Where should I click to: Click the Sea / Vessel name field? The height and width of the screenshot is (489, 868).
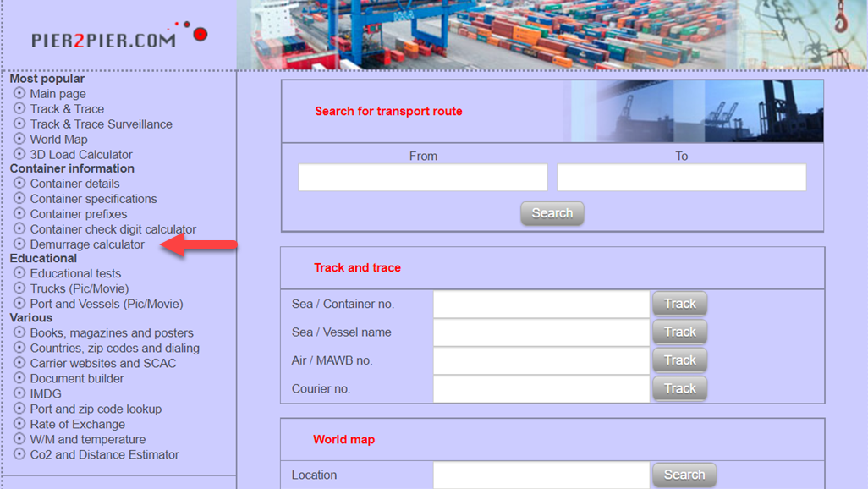click(x=541, y=332)
